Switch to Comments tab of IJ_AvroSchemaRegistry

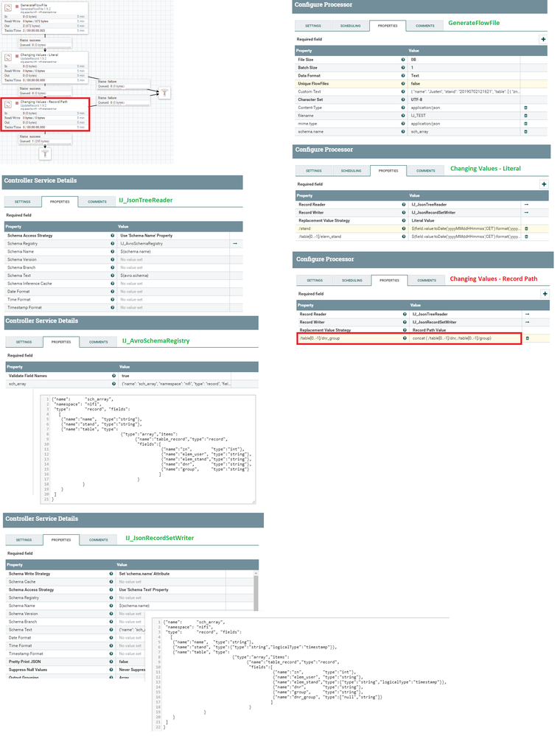[98, 342]
